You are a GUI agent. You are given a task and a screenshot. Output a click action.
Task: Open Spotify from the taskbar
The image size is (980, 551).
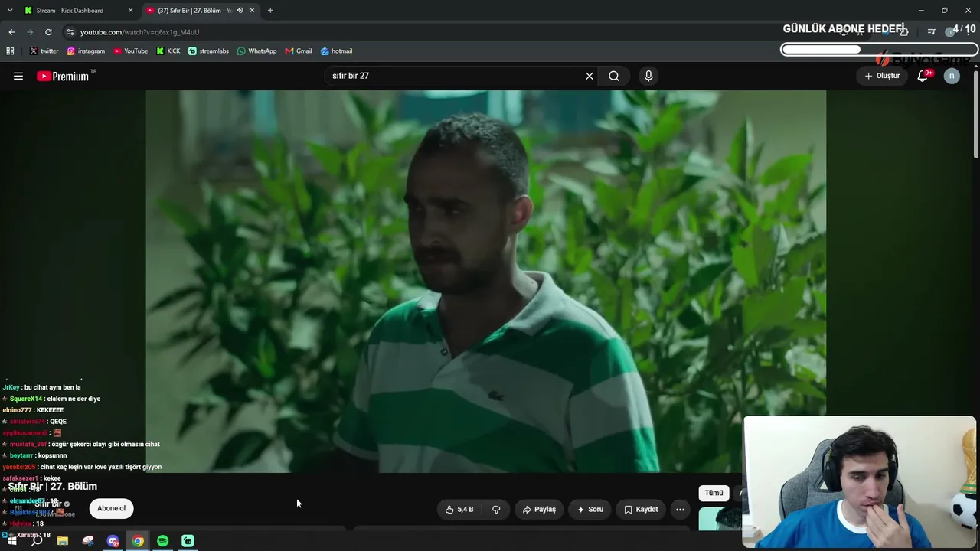(163, 541)
